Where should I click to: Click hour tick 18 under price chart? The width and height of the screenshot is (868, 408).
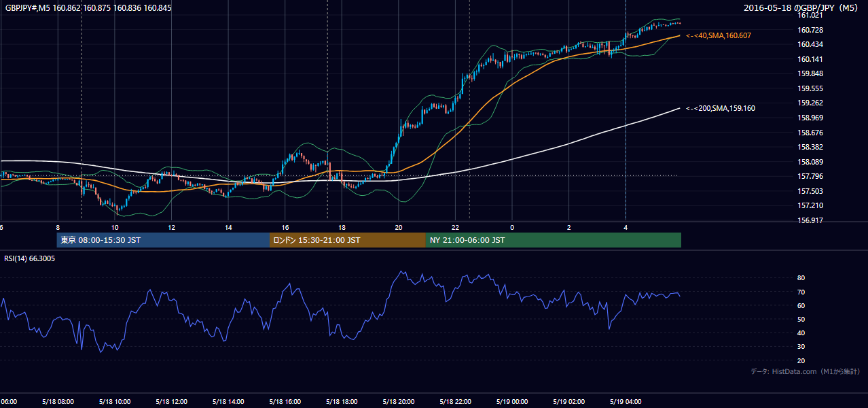[x=342, y=228]
